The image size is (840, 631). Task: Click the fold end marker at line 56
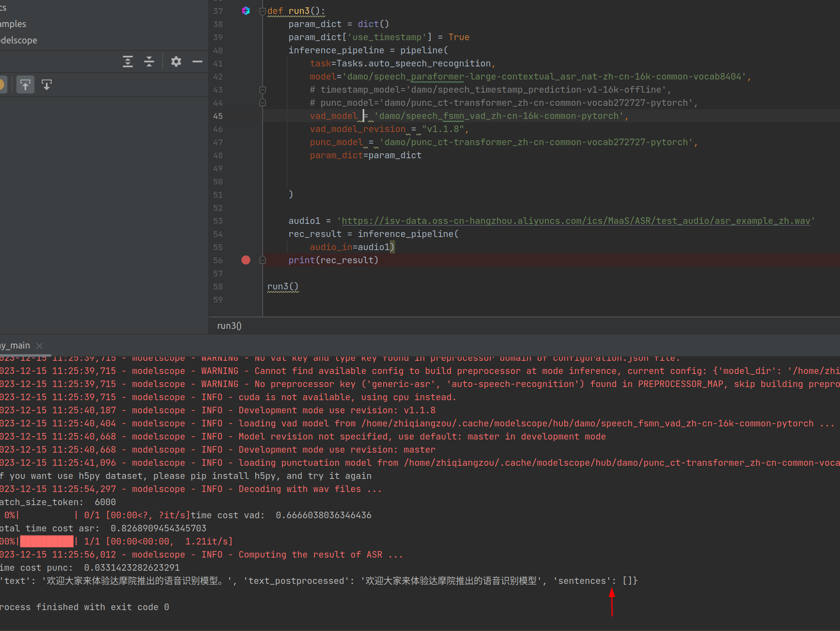pyautogui.click(x=263, y=260)
